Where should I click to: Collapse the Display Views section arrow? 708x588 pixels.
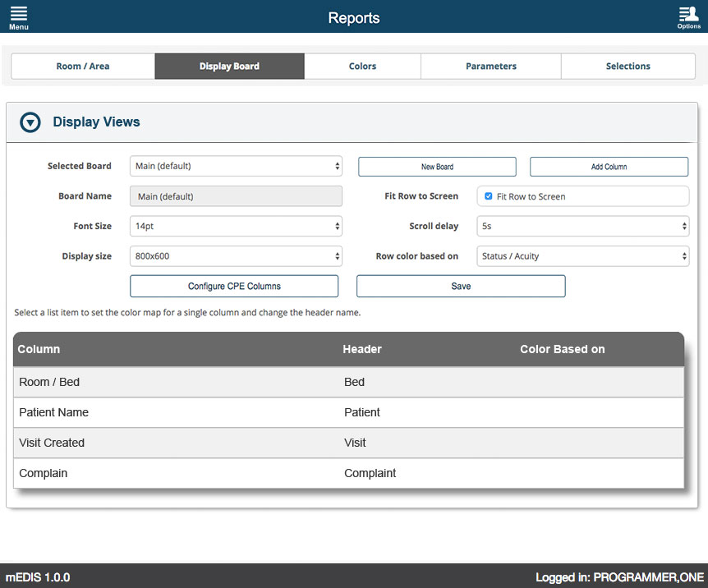pos(30,122)
